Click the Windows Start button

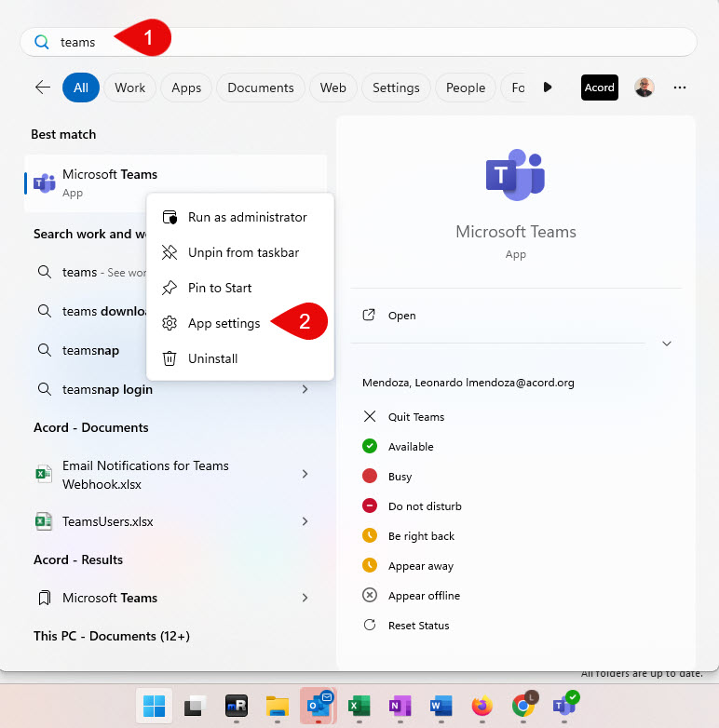(x=154, y=706)
